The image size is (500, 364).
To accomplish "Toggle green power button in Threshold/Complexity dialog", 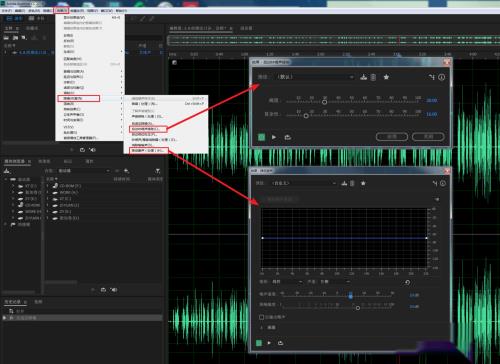I will 262,137.
